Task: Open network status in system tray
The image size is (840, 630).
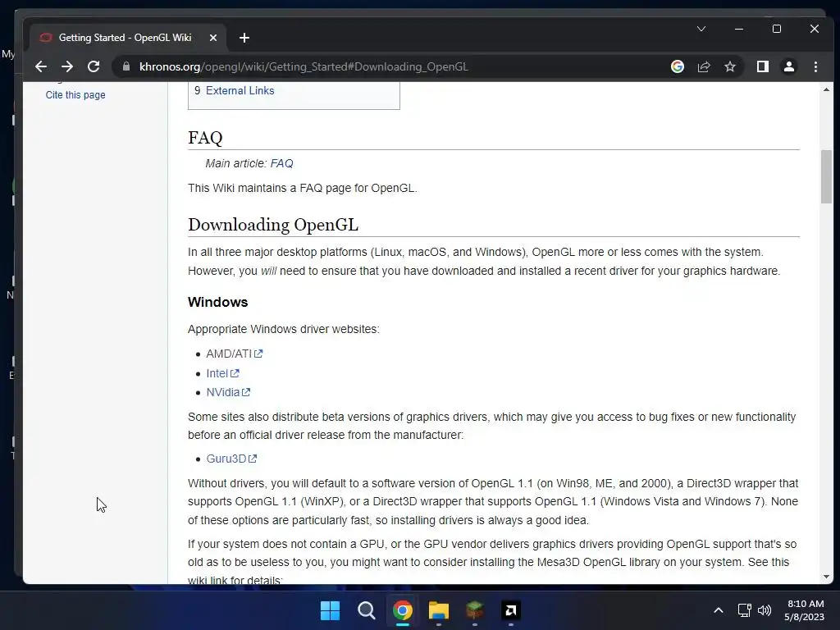Action: (x=744, y=610)
